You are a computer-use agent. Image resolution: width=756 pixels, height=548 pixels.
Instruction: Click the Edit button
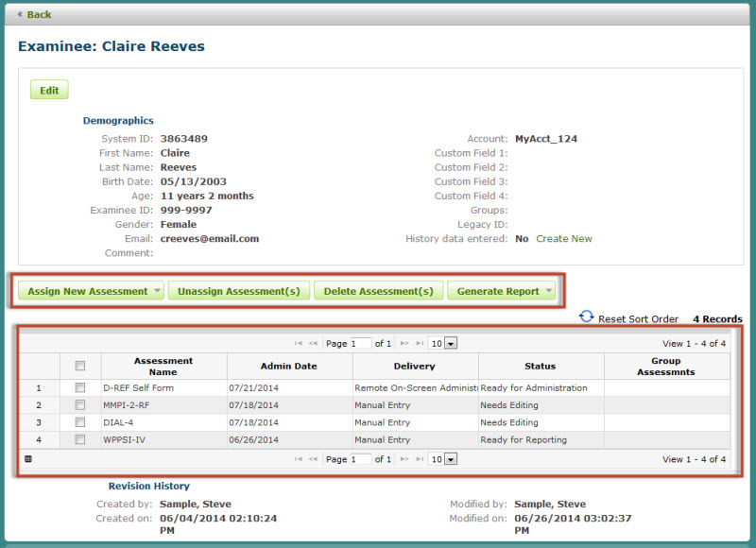(x=48, y=89)
